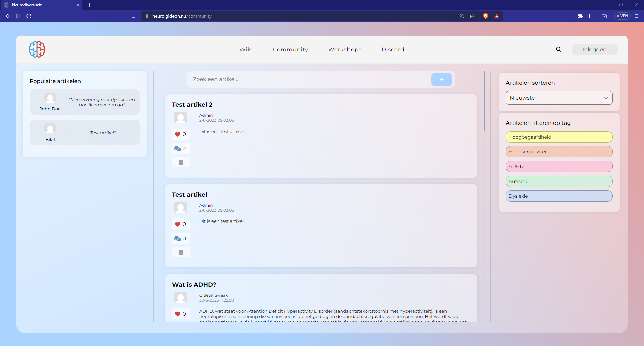
Task: Open the browser hamburger menu
Action: (636, 16)
